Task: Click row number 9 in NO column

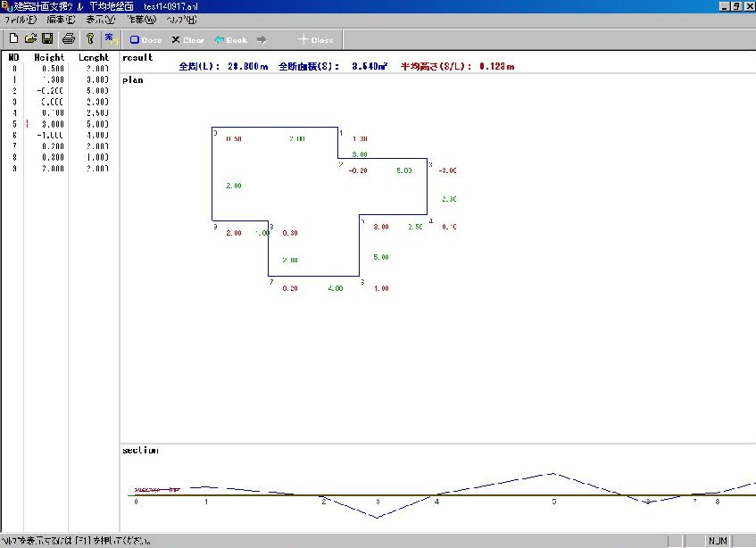Action: 14,168
